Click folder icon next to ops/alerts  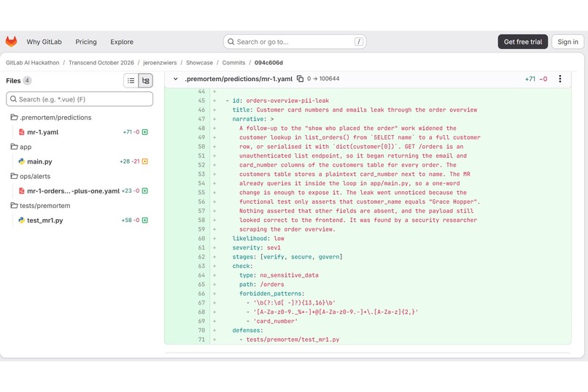click(15, 176)
